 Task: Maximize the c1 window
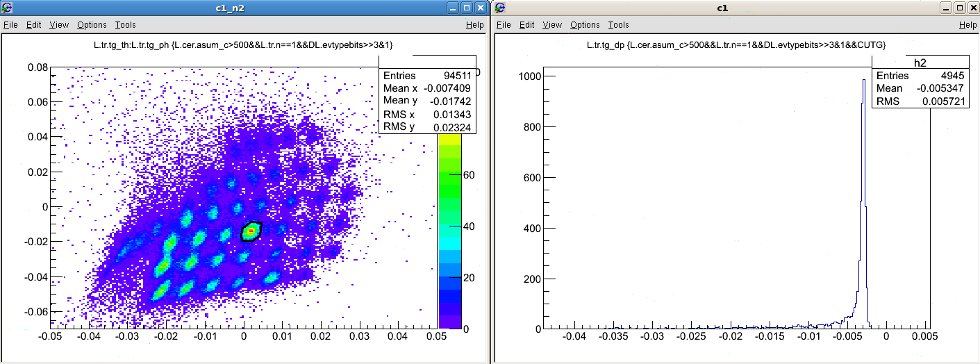click(960, 8)
